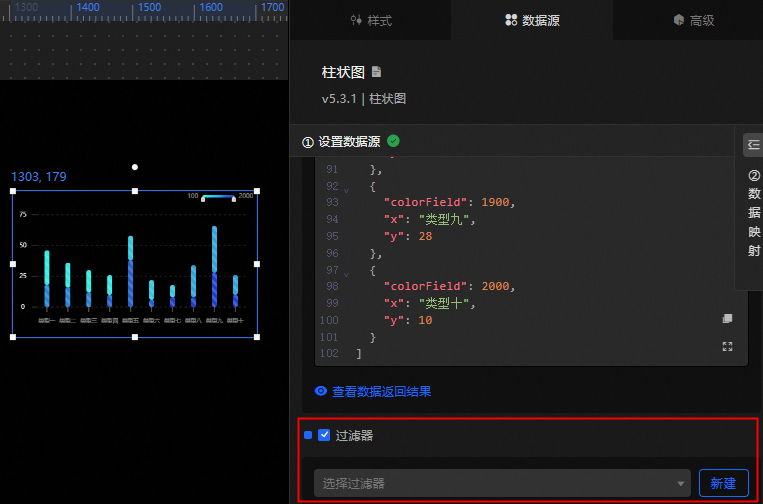Click the tallest bar 类型九 in the chart
This screenshot has width=763, height=504.
point(214,266)
